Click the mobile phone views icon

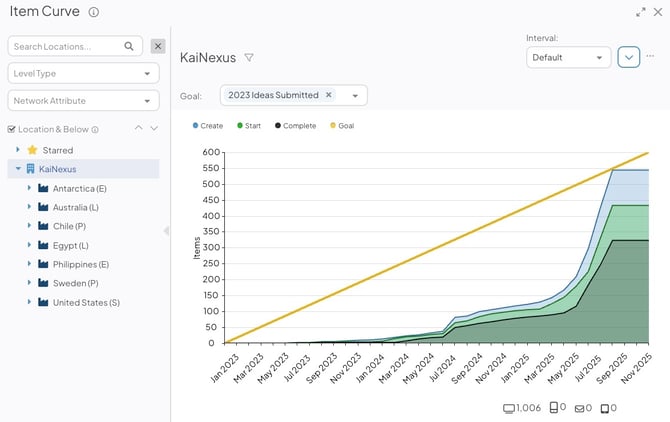click(x=553, y=407)
